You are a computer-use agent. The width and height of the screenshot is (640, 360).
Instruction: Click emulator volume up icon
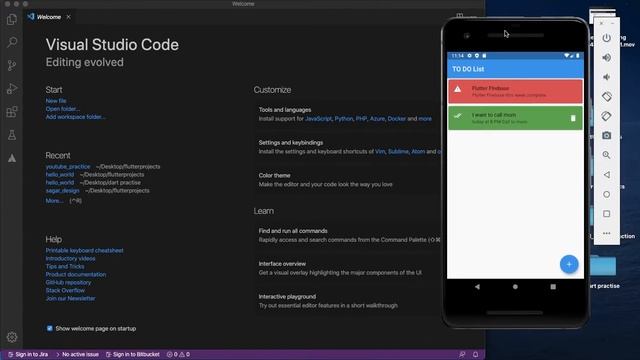click(607, 58)
